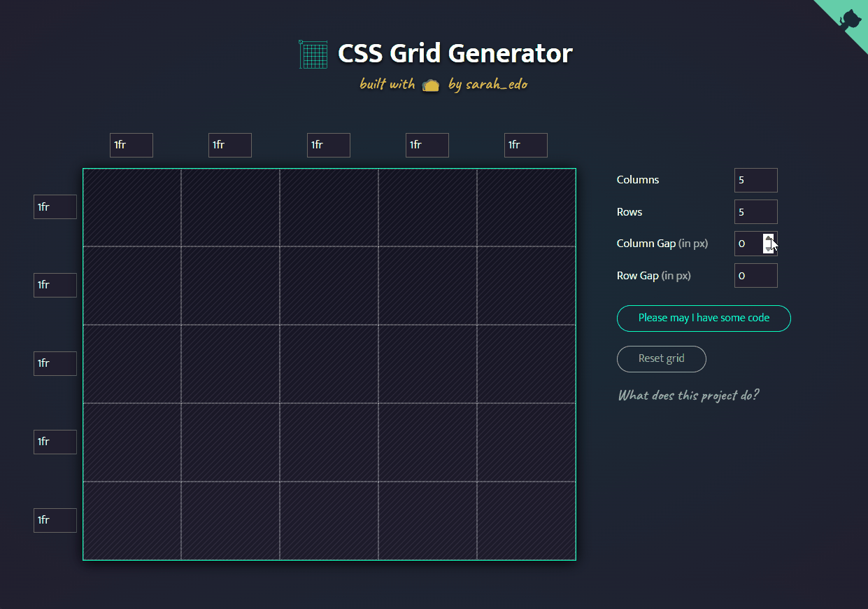Click the Columns number field
The height and width of the screenshot is (609, 868).
pos(755,180)
